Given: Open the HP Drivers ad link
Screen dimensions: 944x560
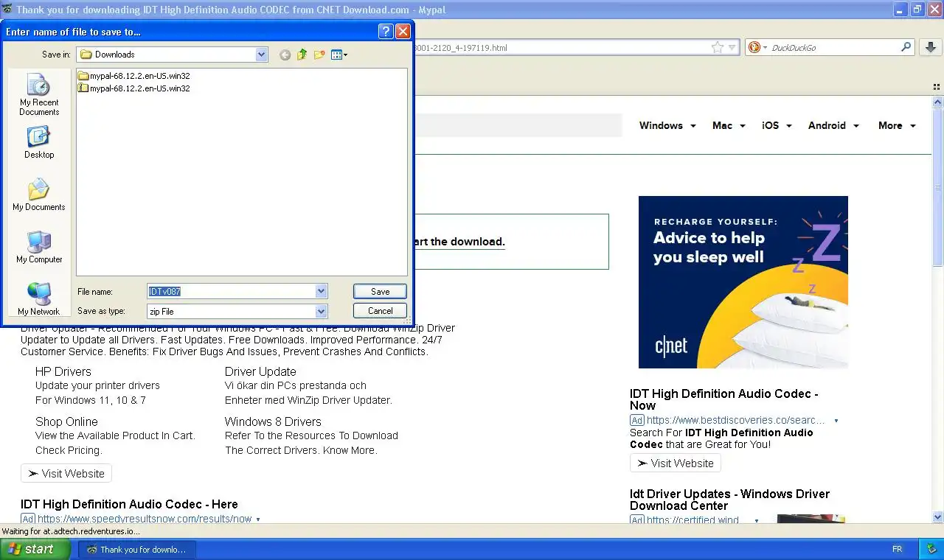Looking at the screenshot, I should [x=63, y=371].
